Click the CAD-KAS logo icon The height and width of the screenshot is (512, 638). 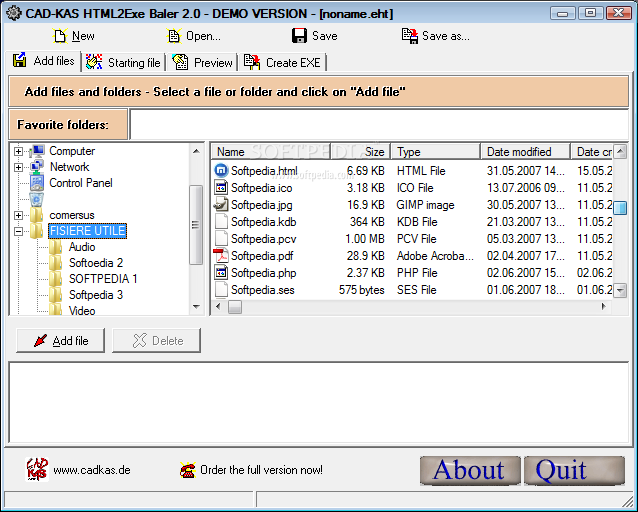(x=37, y=469)
